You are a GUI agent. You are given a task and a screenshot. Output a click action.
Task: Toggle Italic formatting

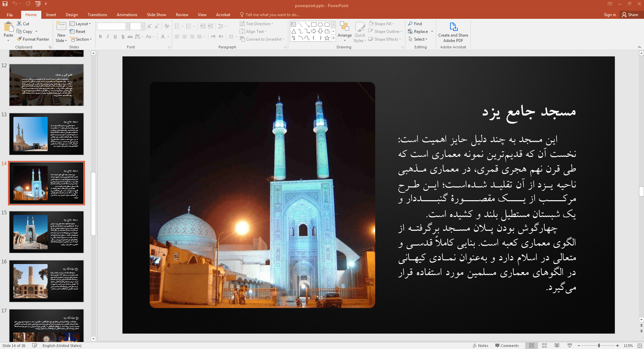point(108,37)
